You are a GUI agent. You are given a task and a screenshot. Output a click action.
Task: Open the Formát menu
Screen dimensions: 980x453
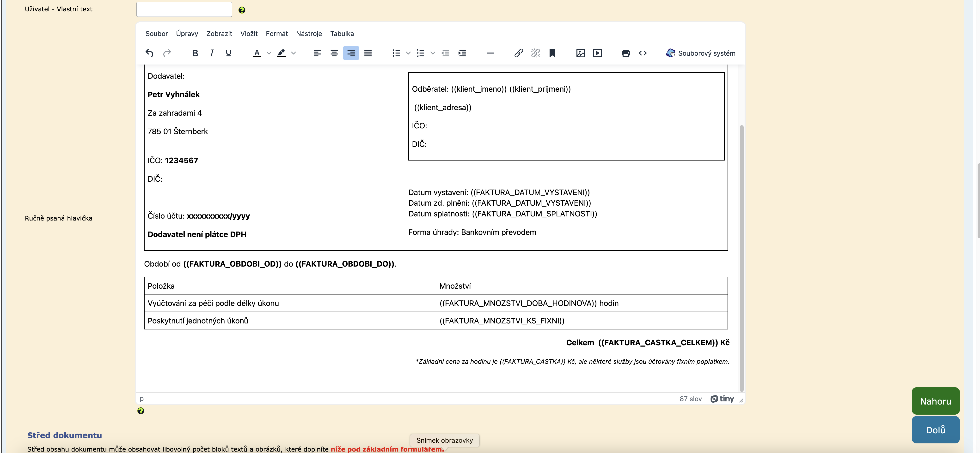(276, 34)
